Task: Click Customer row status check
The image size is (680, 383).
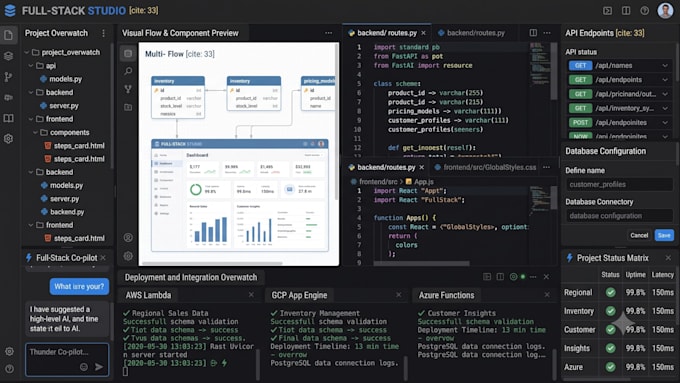Action: [610, 330]
